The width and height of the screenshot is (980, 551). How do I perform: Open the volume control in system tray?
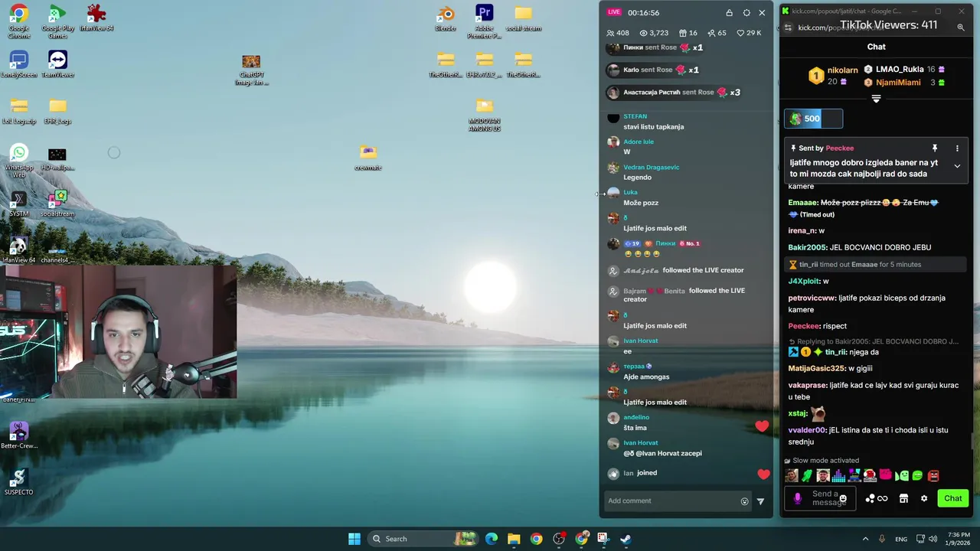[x=933, y=539]
